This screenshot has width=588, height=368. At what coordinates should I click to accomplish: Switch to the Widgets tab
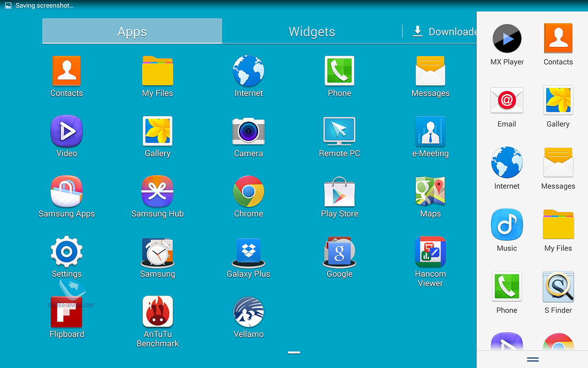[312, 31]
